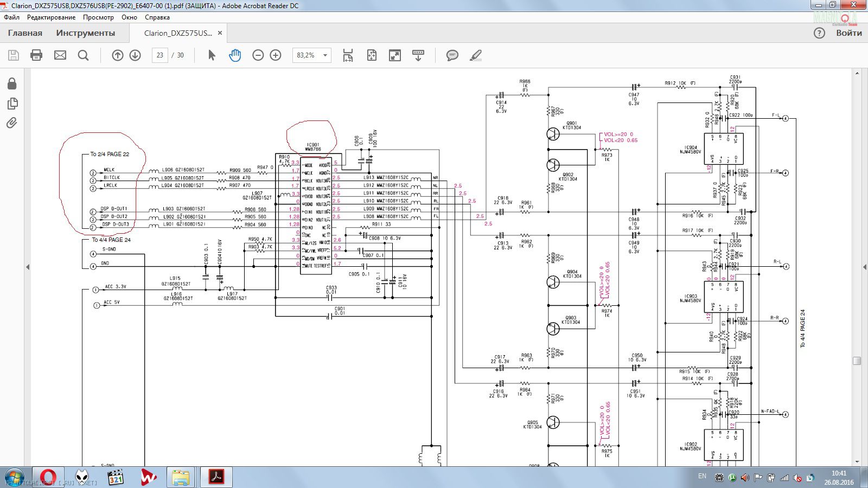The image size is (868, 488).
Task: Add a sticky note comment icon
Action: tap(452, 55)
